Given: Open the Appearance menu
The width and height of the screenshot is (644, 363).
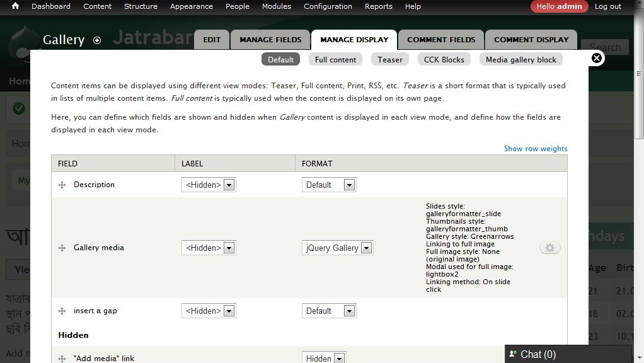Looking at the screenshot, I should click(x=192, y=6).
